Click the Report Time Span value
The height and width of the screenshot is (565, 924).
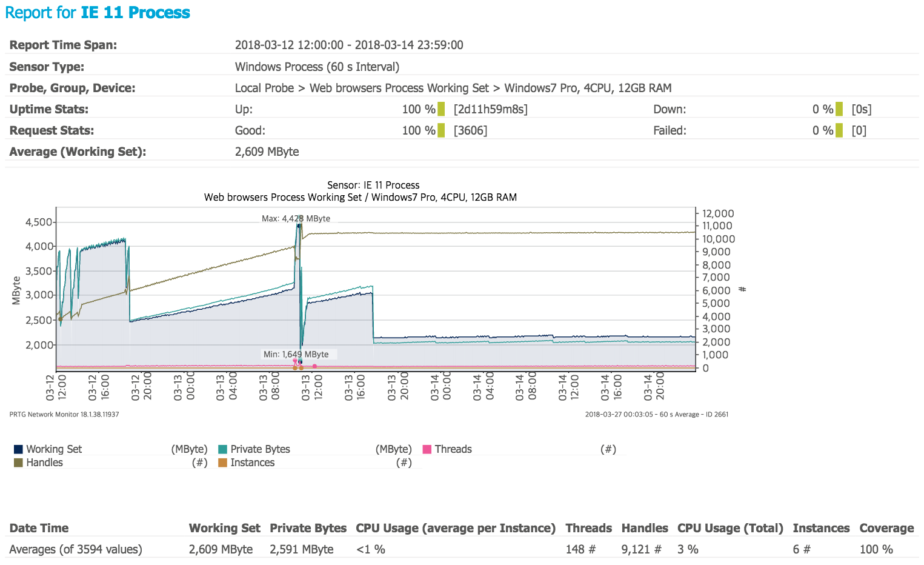point(349,44)
